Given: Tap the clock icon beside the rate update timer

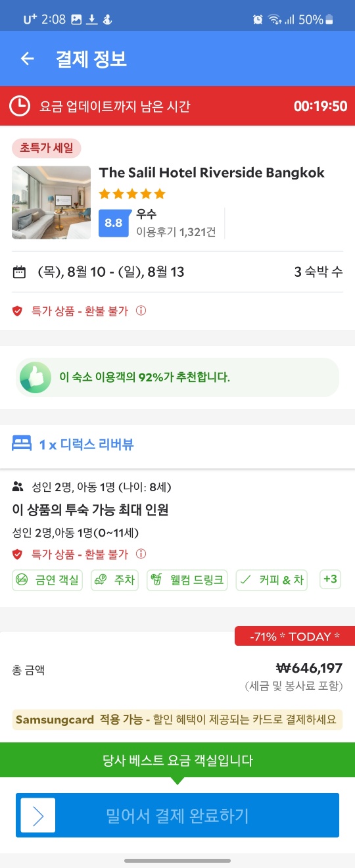Looking at the screenshot, I should pyautogui.click(x=20, y=106).
